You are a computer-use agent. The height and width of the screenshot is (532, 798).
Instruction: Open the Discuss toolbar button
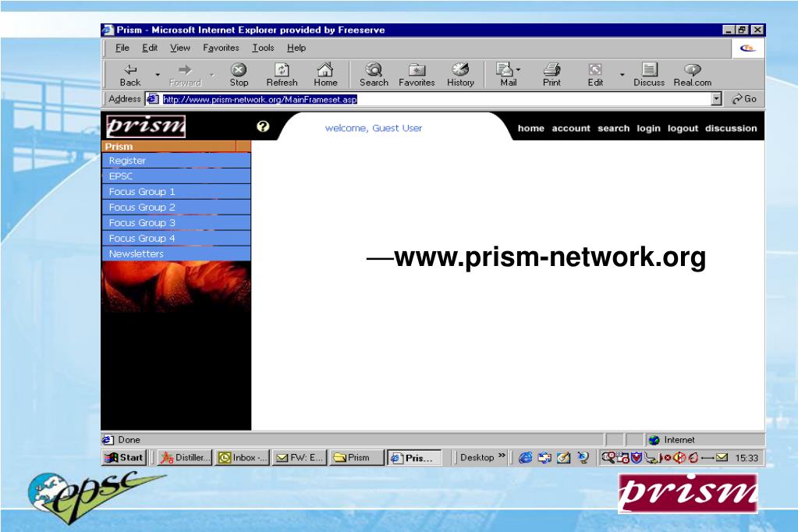[x=649, y=74]
